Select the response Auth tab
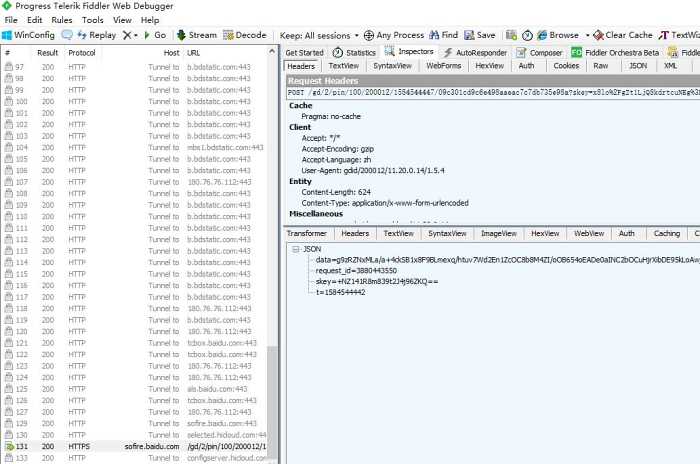Image resolution: width=700 pixels, height=464 pixels. click(627, 234)
